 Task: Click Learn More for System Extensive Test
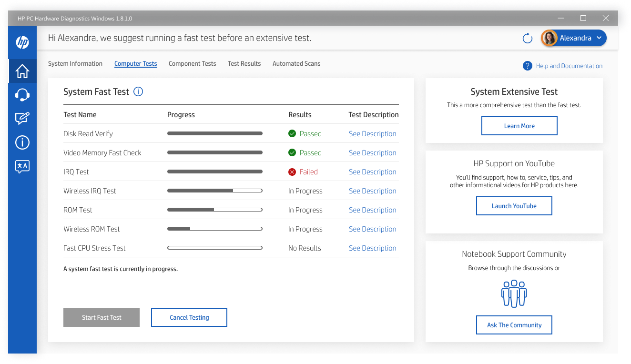coord(519,126)
